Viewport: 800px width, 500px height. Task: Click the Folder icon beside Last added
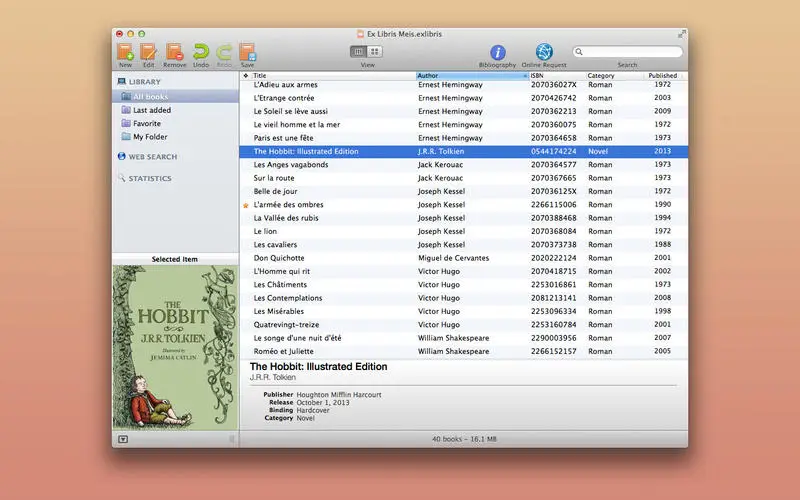[126, 110]
